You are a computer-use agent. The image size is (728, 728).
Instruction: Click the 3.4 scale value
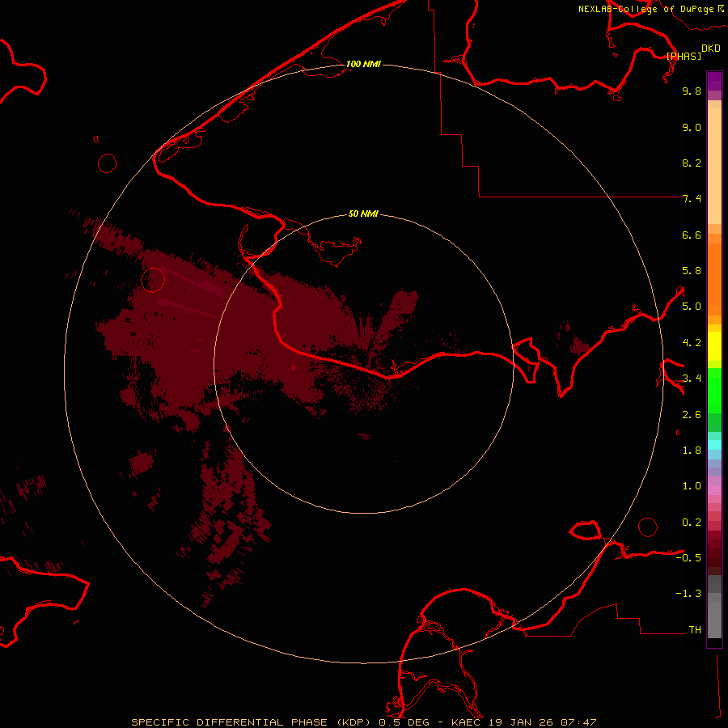tap(692, 379)
